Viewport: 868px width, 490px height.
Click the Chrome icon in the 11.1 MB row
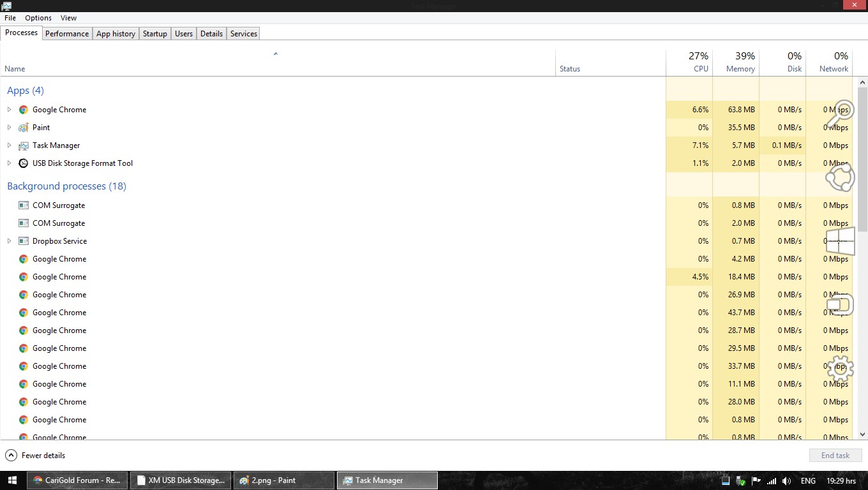[24, 384]
